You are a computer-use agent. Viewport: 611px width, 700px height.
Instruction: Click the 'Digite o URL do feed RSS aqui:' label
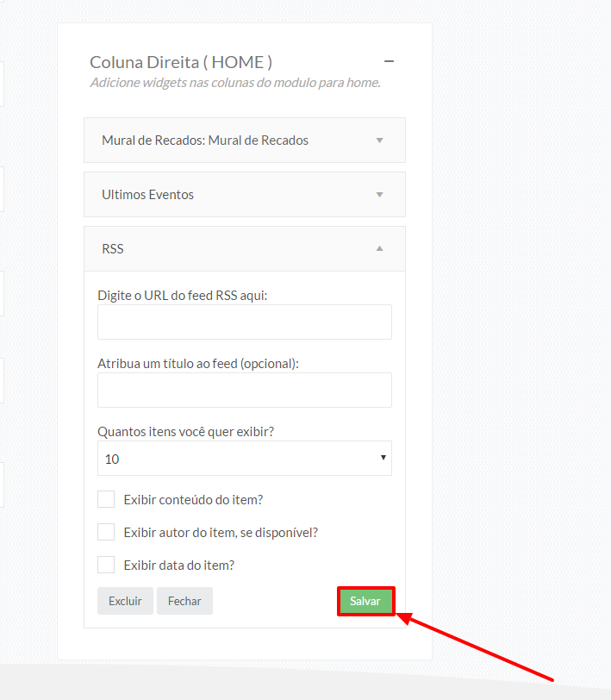coord(183,296)
